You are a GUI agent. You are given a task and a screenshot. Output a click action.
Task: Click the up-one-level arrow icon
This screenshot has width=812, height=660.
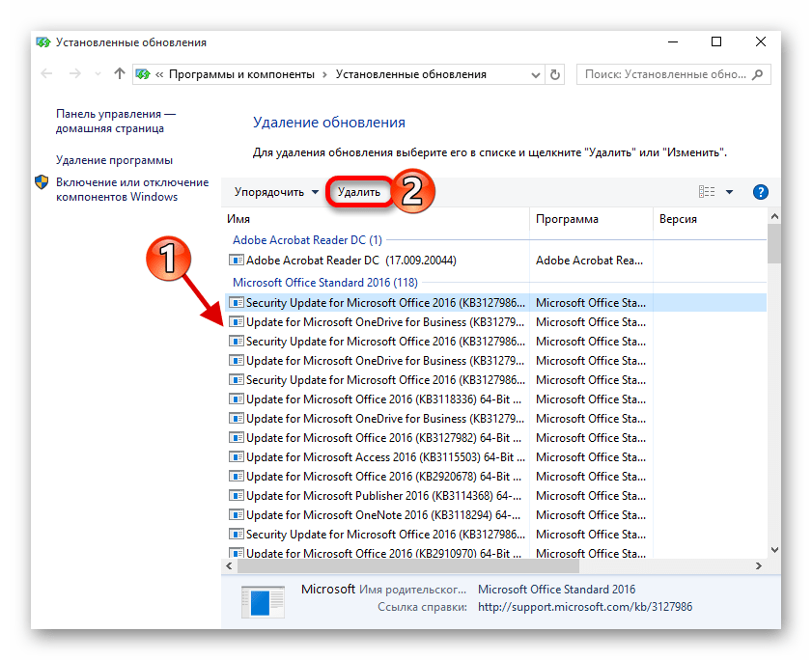click(118, 73)
